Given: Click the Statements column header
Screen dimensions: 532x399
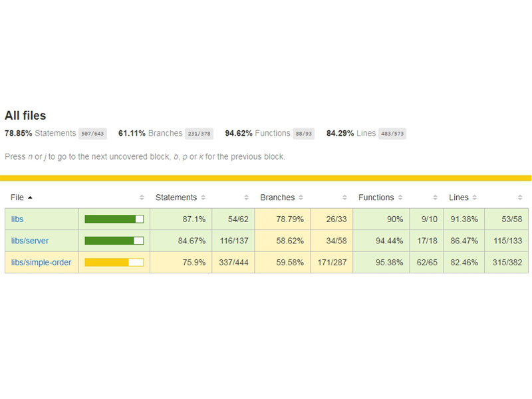Looking at the screenshot, I should tap(176, 198).
